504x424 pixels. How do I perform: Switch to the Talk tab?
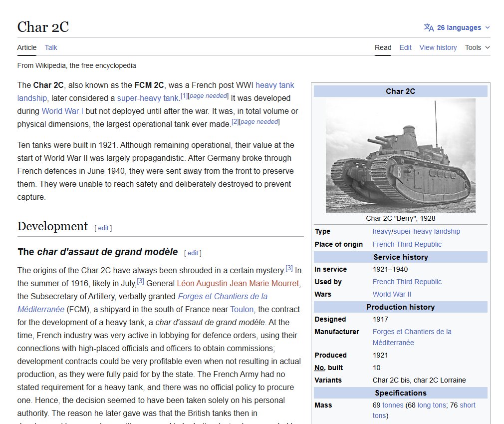pyautogui.click(x=51, y=47)
